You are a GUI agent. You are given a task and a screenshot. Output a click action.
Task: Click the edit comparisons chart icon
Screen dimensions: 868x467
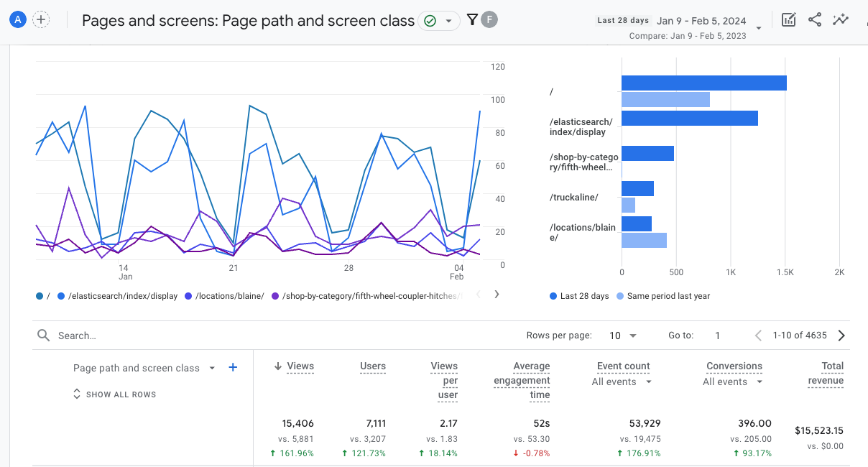pyautogui.click(x=789, y=20)
